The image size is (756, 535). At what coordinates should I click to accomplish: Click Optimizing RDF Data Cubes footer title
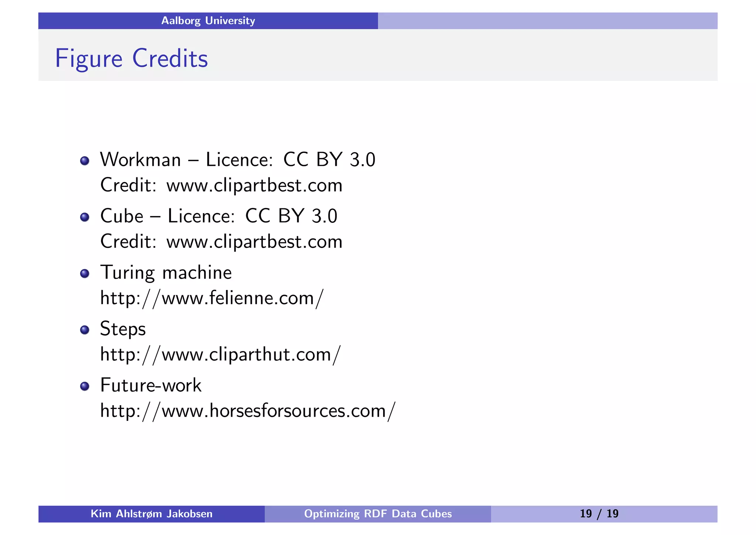(378, 514)
